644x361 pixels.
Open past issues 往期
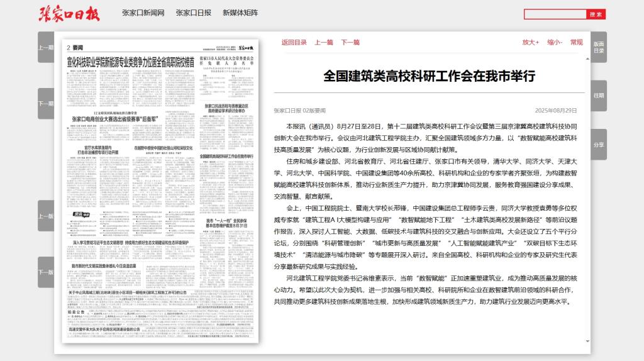pyautogui.click(x=598, y=96)
